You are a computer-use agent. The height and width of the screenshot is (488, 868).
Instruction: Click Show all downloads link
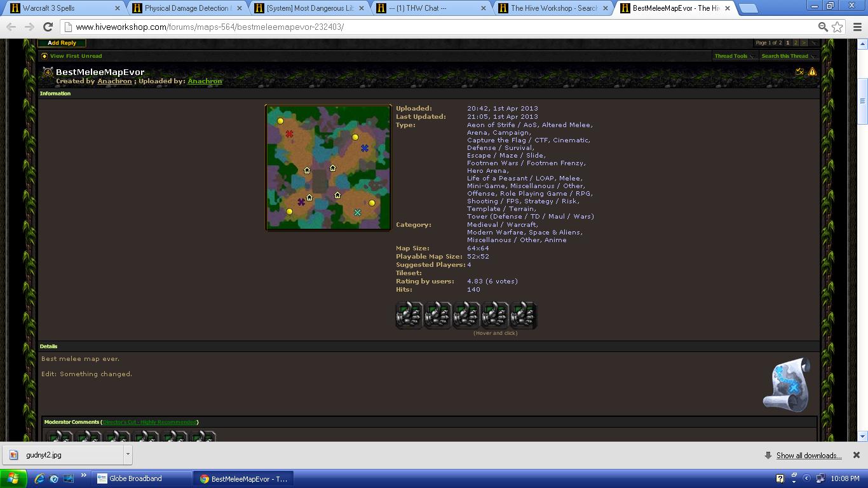click(809, 456)
